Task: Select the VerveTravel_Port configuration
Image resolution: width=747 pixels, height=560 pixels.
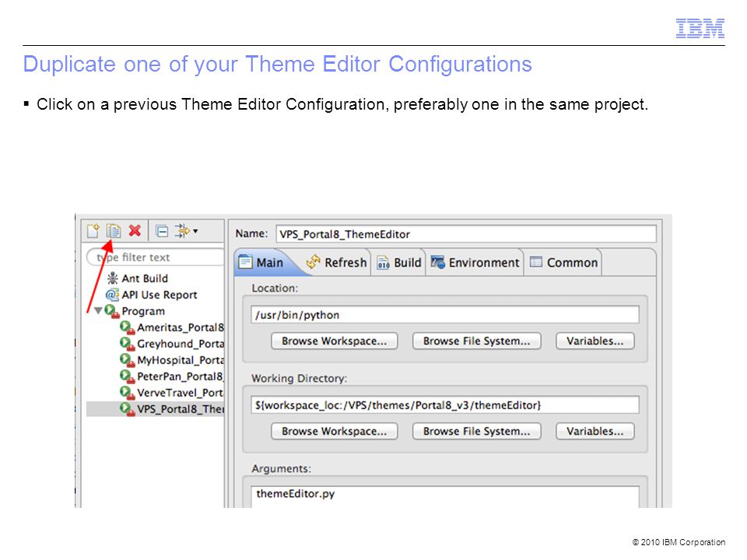Action: pyautogui.click(x=180, y=393)
